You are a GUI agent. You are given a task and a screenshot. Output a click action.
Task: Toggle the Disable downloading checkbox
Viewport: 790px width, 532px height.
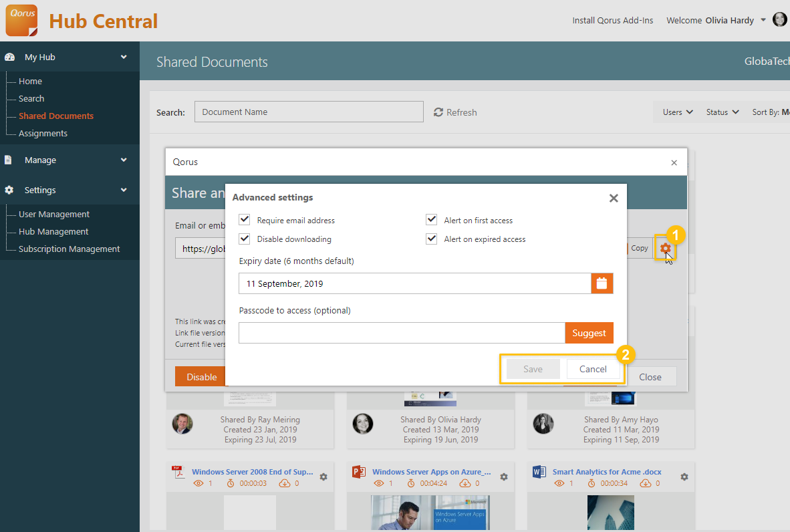[x=245, y=239]
